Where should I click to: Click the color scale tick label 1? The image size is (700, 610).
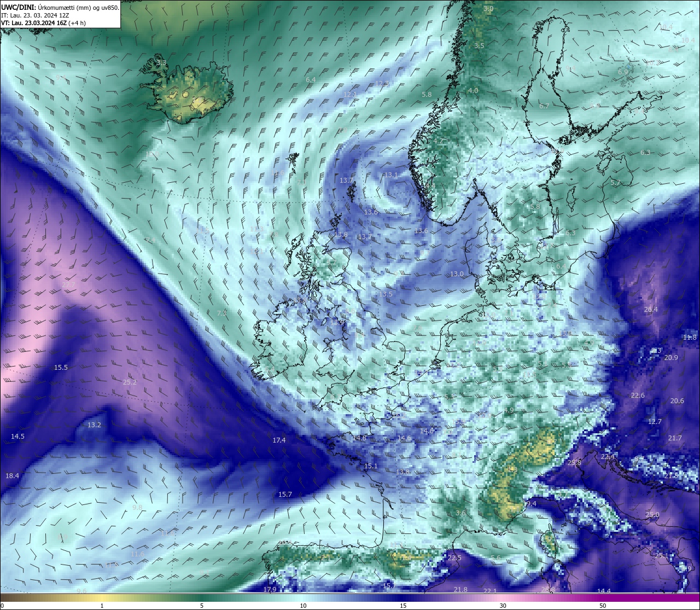(x=102, y=606)
